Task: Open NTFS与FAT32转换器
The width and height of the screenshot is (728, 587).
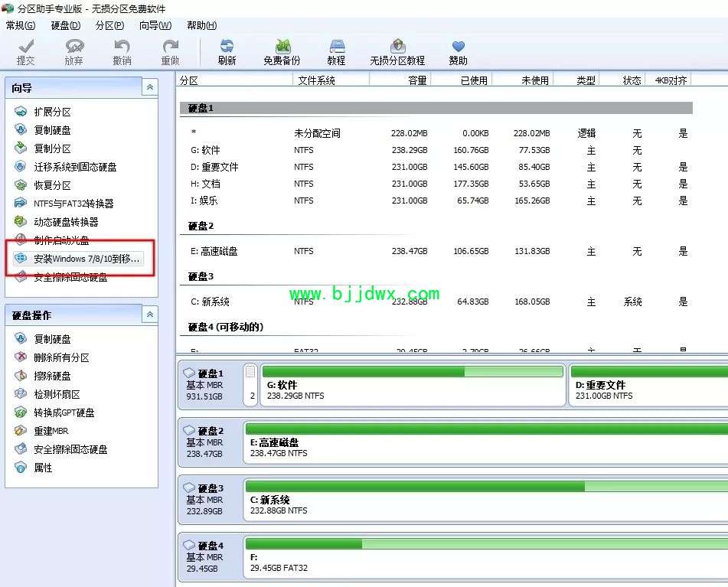Action: click(64, 204)
